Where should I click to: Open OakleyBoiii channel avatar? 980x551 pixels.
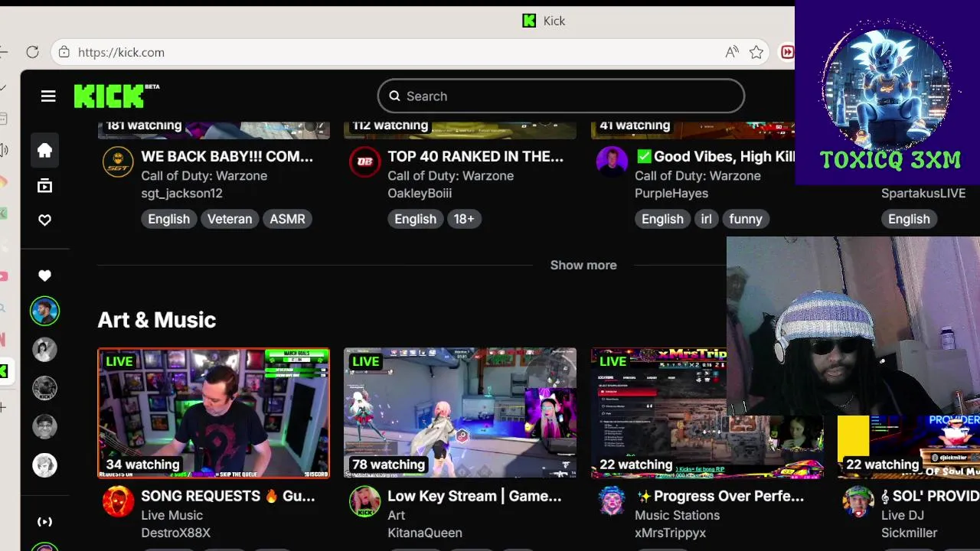tap(364, 161)
